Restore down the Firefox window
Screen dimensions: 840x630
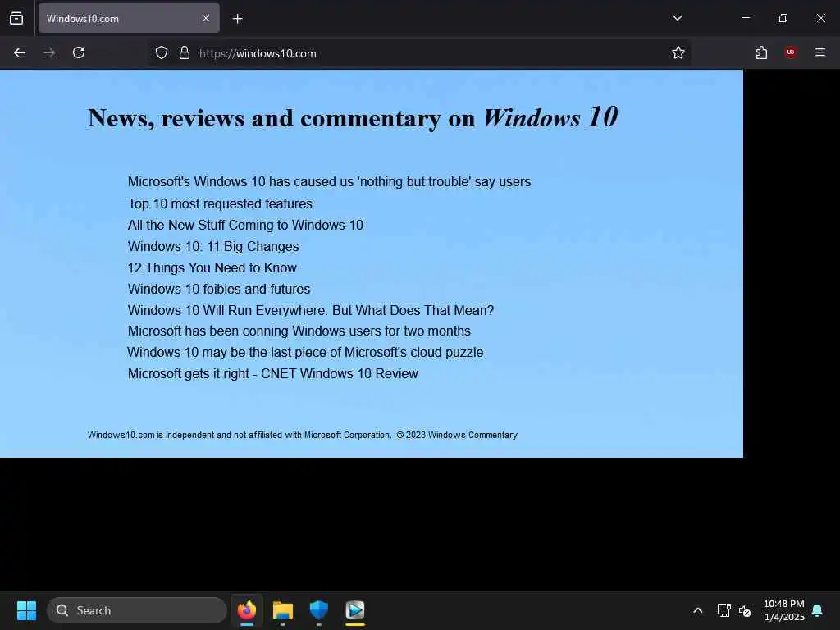tap(783, 18)
